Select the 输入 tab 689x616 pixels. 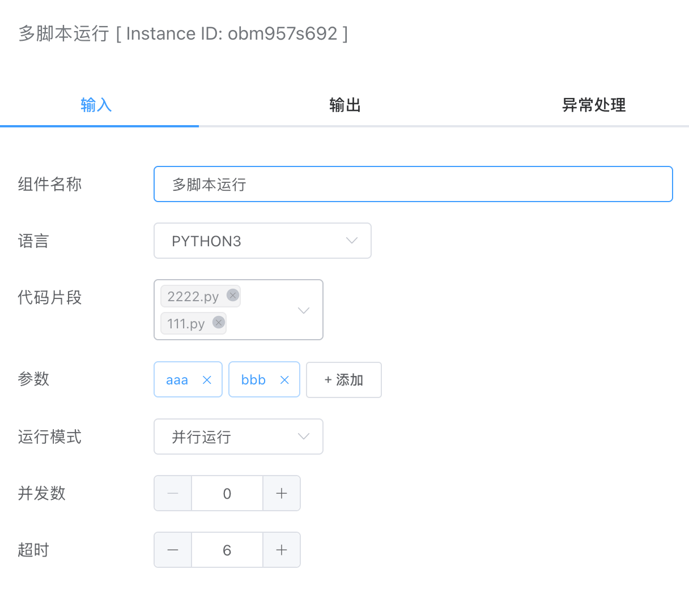pos(96,105)
